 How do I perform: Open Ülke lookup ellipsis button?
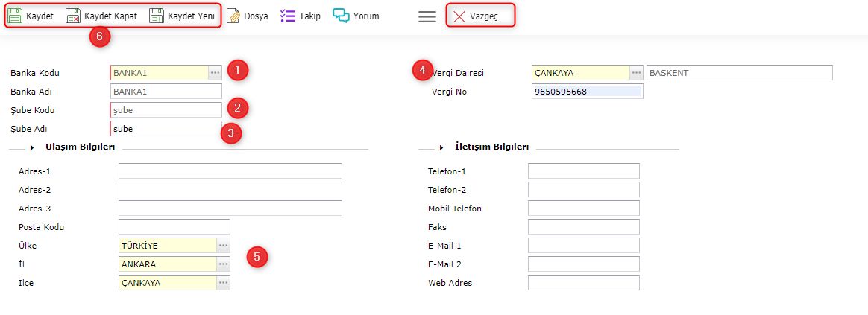[223, 246]
